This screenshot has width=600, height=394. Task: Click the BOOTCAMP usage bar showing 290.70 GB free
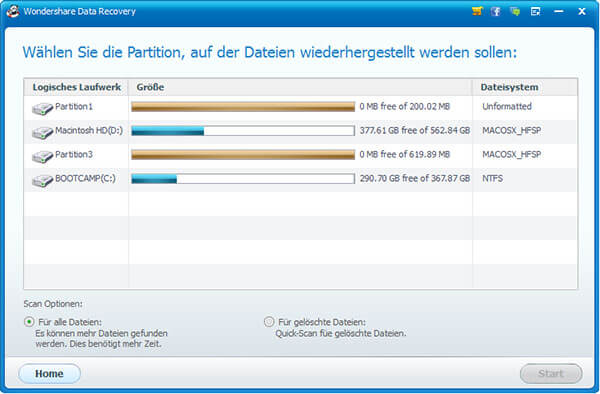tap(243, 179)
